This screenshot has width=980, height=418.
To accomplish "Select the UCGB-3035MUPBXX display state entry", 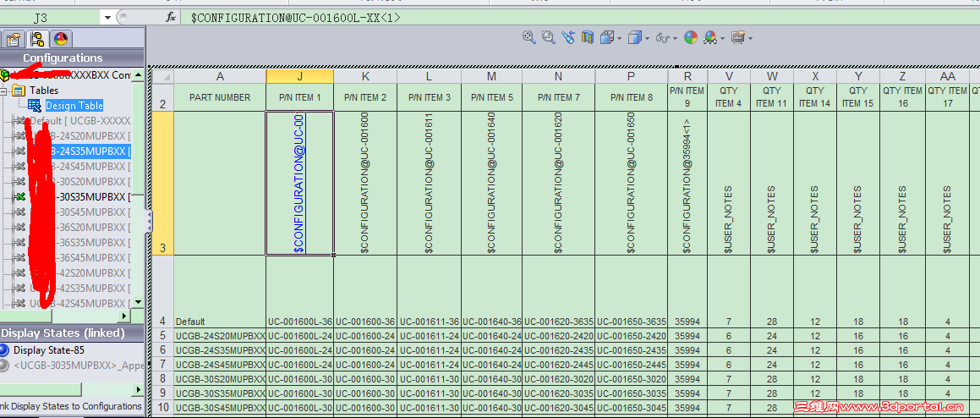I will (x=78, y=366).
